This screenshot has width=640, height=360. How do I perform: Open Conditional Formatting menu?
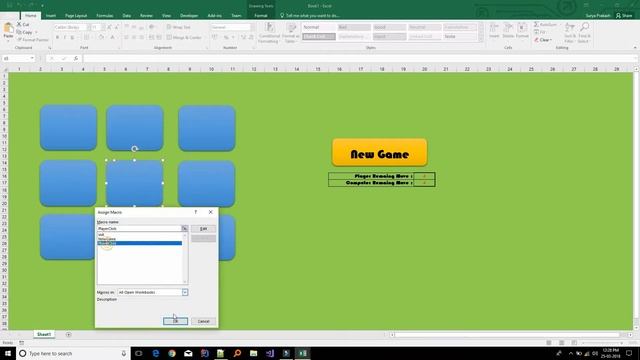coord(269,33)
